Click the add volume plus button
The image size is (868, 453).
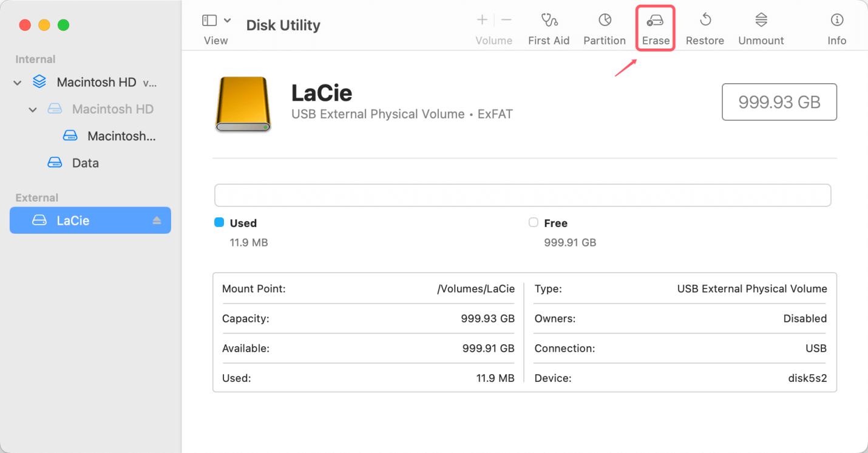482,21
